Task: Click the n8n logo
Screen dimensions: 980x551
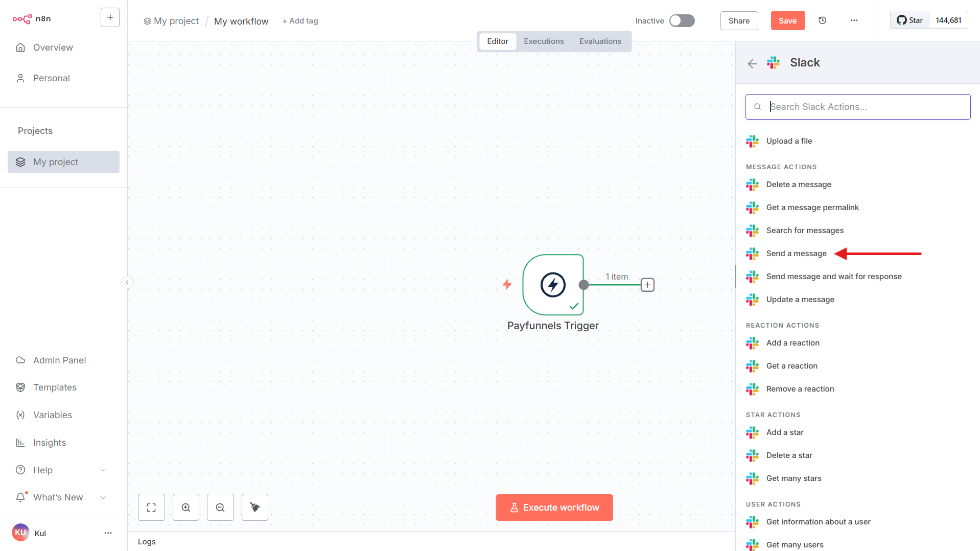Action: [32, 19]
